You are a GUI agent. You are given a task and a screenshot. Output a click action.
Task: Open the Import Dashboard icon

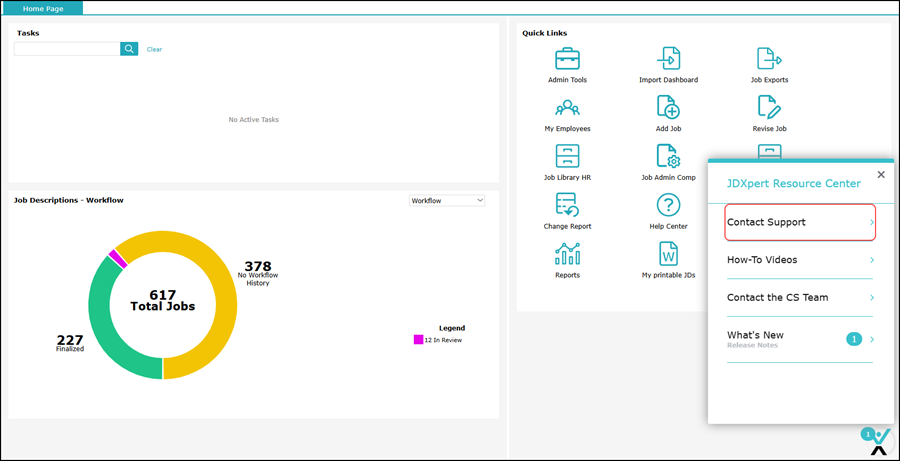[668, 59]
